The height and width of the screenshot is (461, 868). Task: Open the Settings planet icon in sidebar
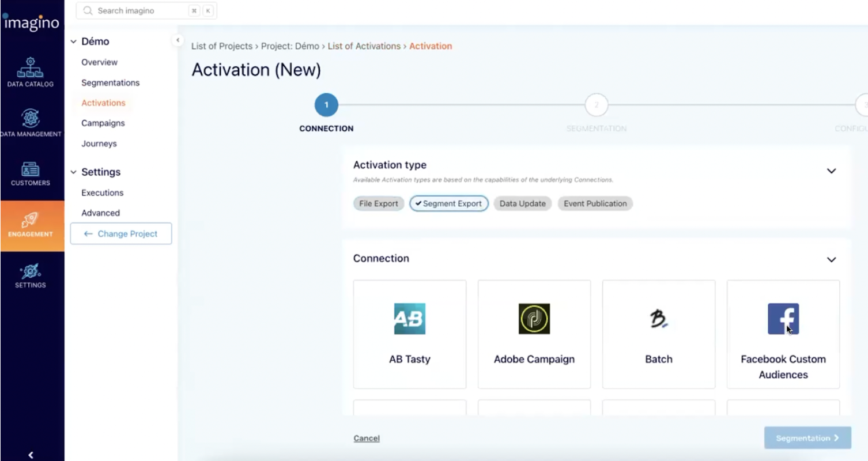tap(30, 271)
